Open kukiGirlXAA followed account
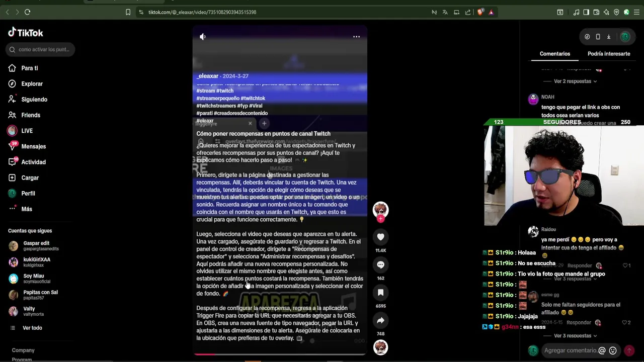The height and width of the screenshot is (362, 644). [30, 262]
